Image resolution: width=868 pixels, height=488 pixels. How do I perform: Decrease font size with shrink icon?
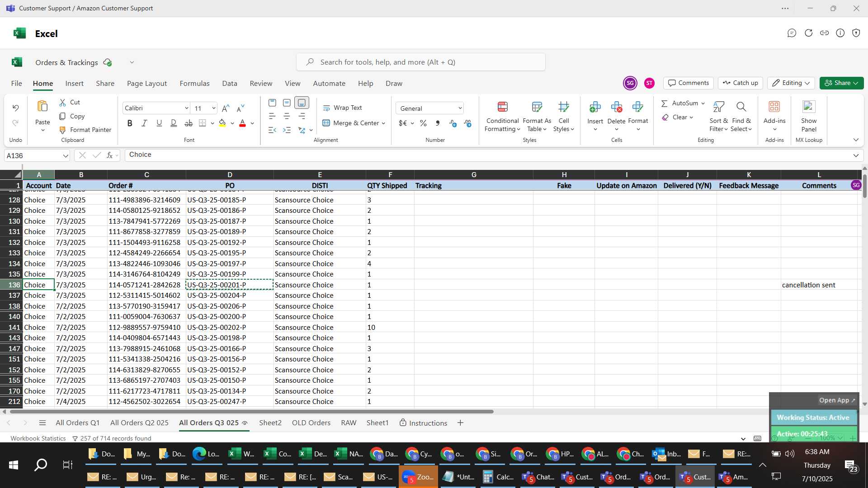pyautogui.click(x=241, y=108)
